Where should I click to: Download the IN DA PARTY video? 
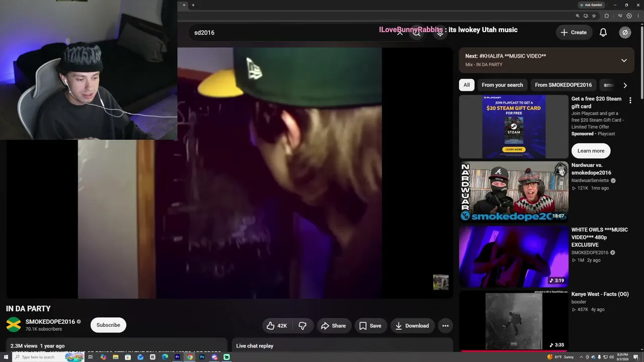tap(412, 326)
